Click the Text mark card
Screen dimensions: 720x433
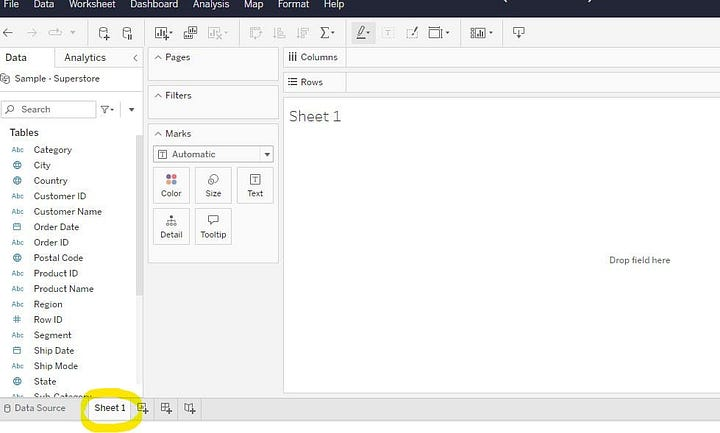click(255, 186)
